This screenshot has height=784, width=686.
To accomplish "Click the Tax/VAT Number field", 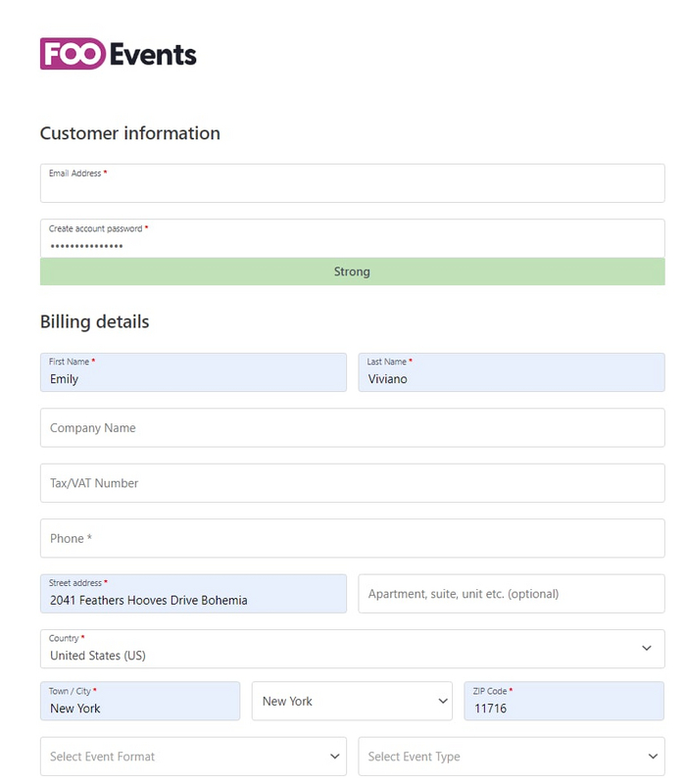I will [x=352, y=483].
